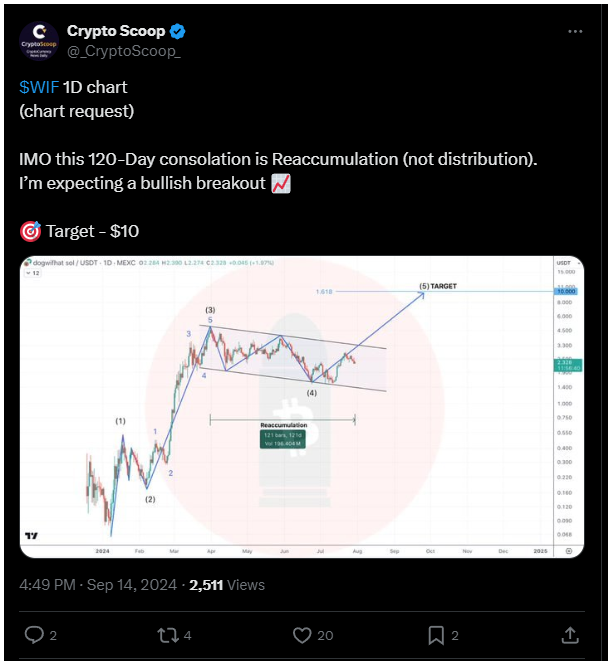Click the reply comment bubble icon

point(34,635)
